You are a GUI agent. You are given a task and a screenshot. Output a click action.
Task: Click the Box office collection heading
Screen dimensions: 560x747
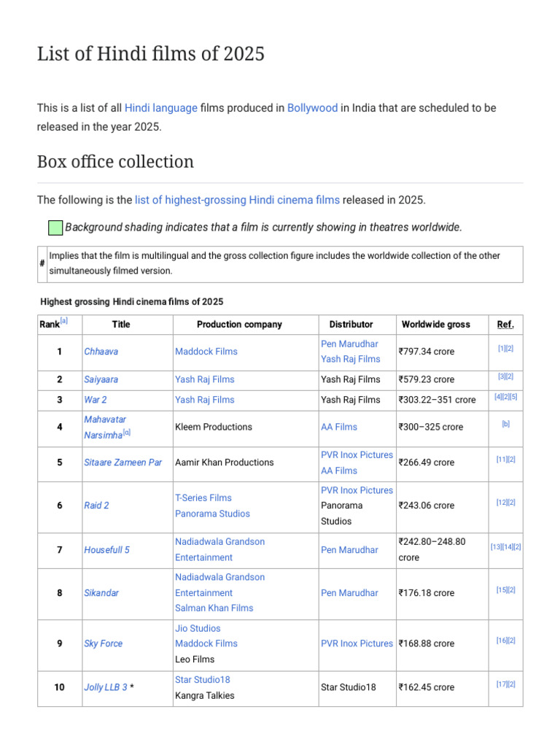116,162
